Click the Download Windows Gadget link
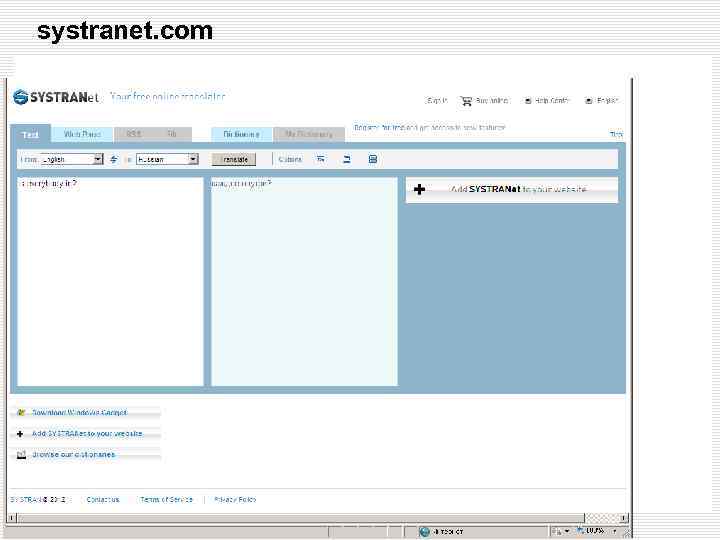The height and width of the screenshot is (540, 720). [x=79, y=412]
